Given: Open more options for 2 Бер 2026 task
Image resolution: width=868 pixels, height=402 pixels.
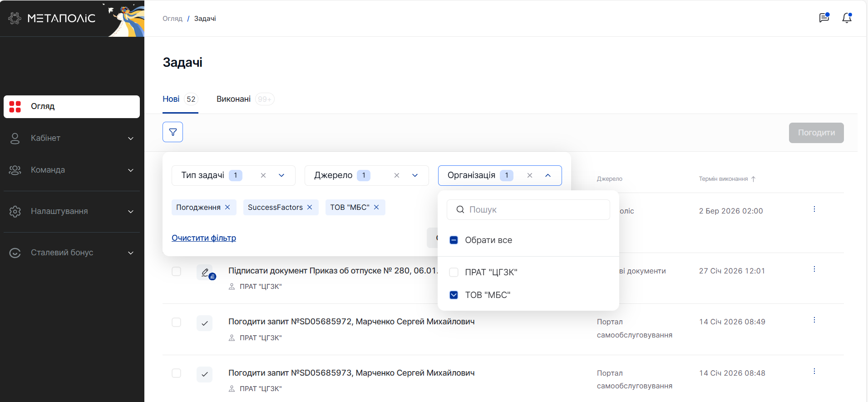Looking at the screenshot, I should point(814,209).
